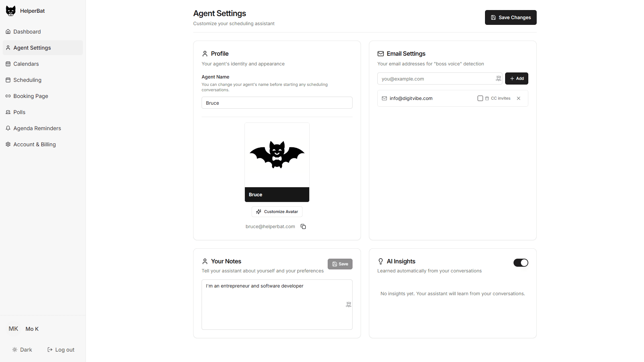Enable CC invites for info@digitvibe.com

pos(480,98)
